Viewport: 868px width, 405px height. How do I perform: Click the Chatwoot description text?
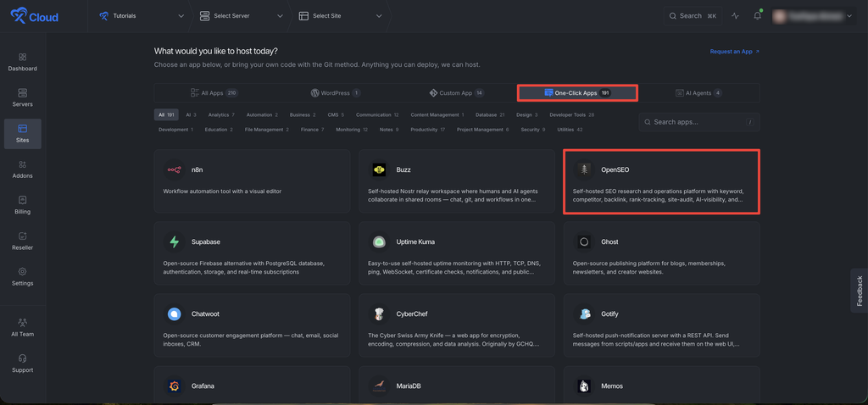click(251, 339)
